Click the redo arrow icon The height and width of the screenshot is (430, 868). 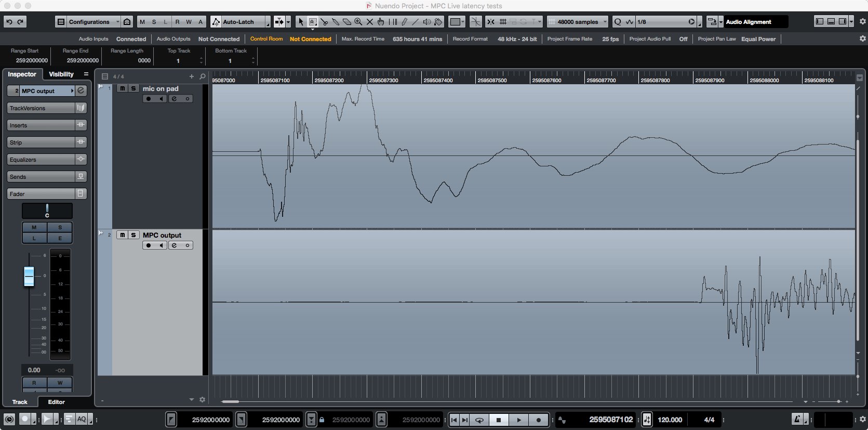[20, 22]
